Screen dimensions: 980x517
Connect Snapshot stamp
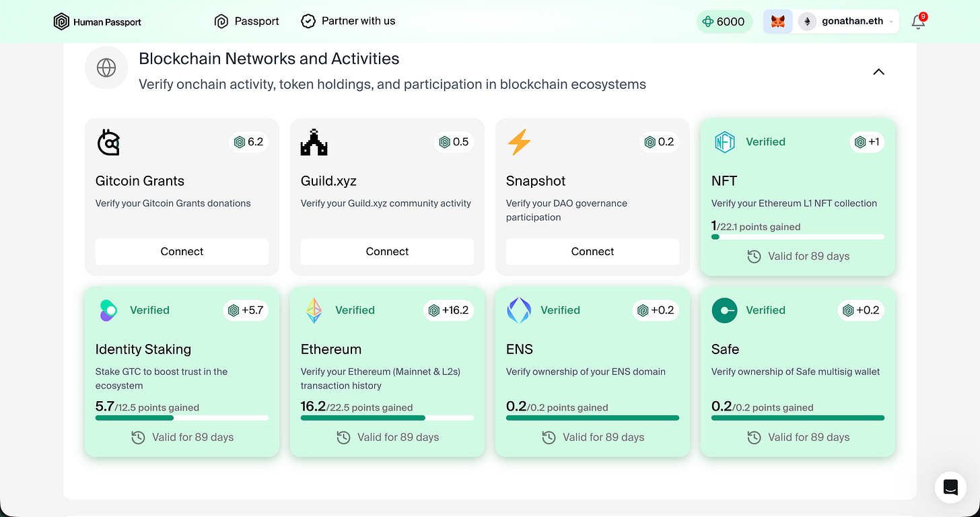click(592, 252)
